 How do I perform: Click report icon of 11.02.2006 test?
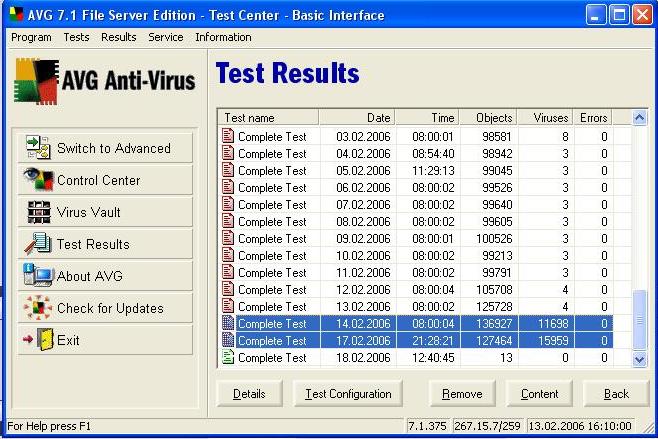(228, 272)
